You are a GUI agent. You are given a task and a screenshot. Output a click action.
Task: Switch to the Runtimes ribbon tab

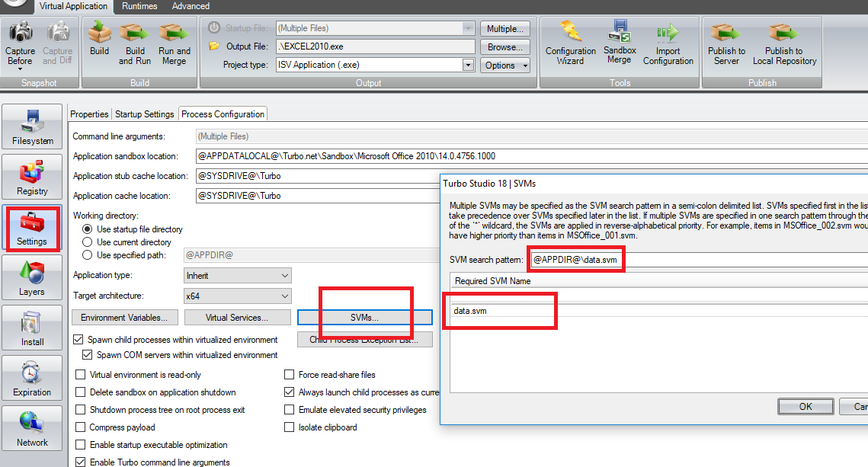[139, 6]
